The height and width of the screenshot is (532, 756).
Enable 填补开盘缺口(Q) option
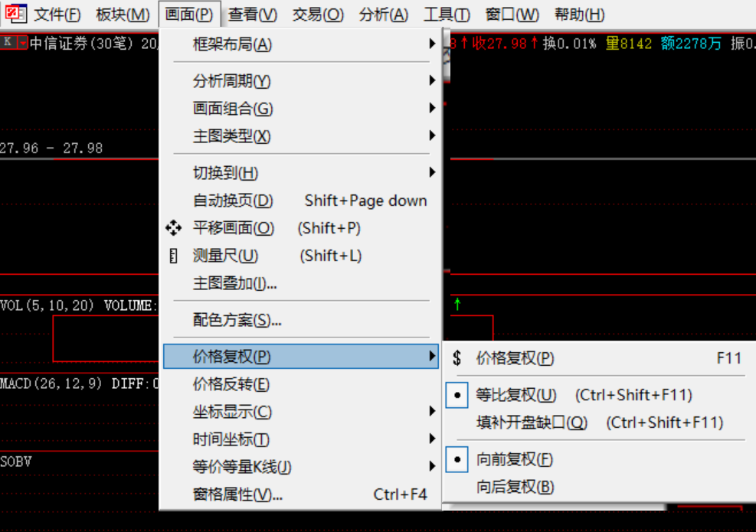(x=598, y=423)
